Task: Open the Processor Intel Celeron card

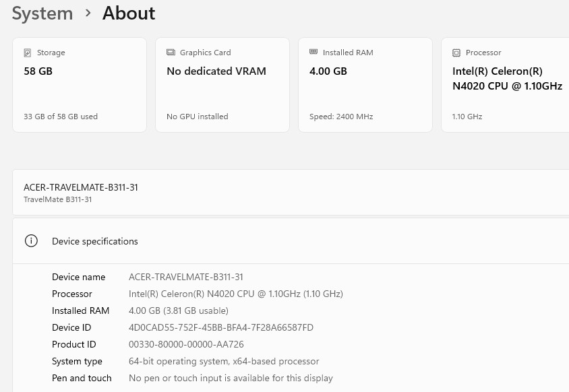Action: click(x=505, y=85)
